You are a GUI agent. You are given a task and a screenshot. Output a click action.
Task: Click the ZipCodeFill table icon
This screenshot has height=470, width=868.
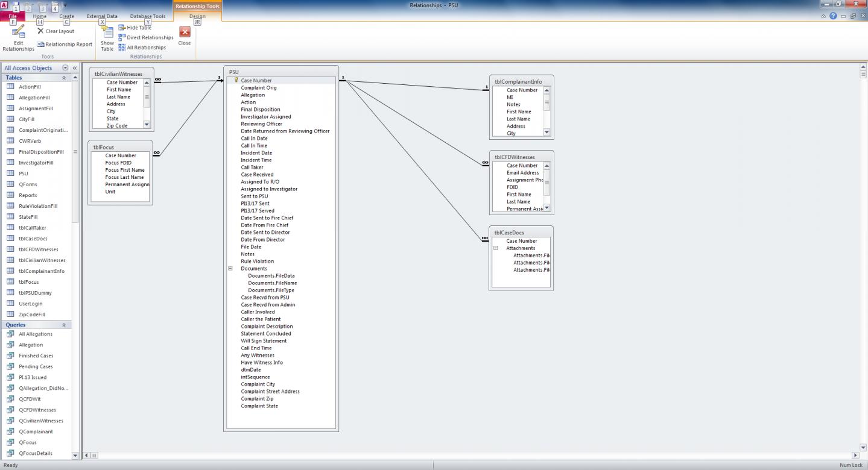[10, 315]
